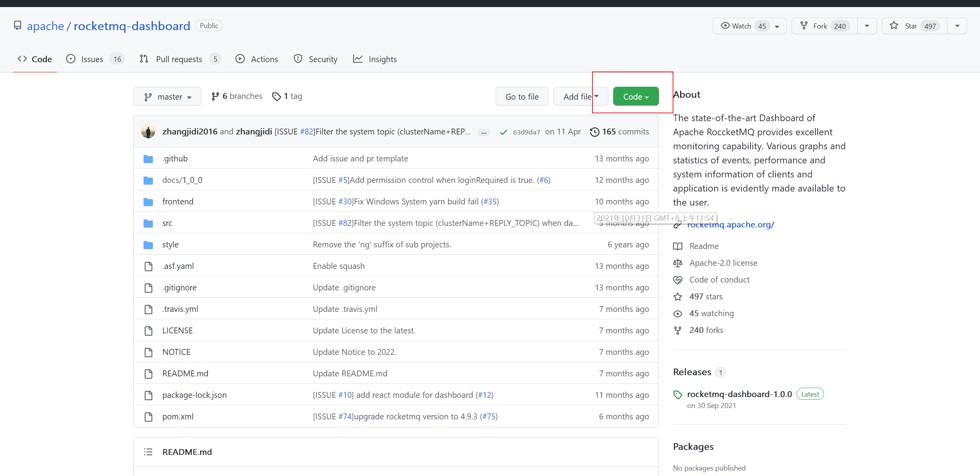Open the Security tab
This screenshot has height=476, width=980.
tap(316, 59)
